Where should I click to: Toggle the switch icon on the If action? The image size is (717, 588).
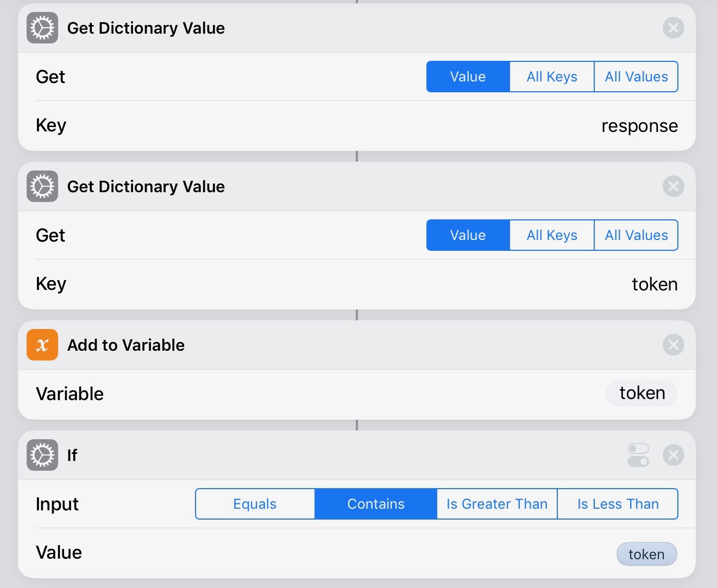point(638,455)
